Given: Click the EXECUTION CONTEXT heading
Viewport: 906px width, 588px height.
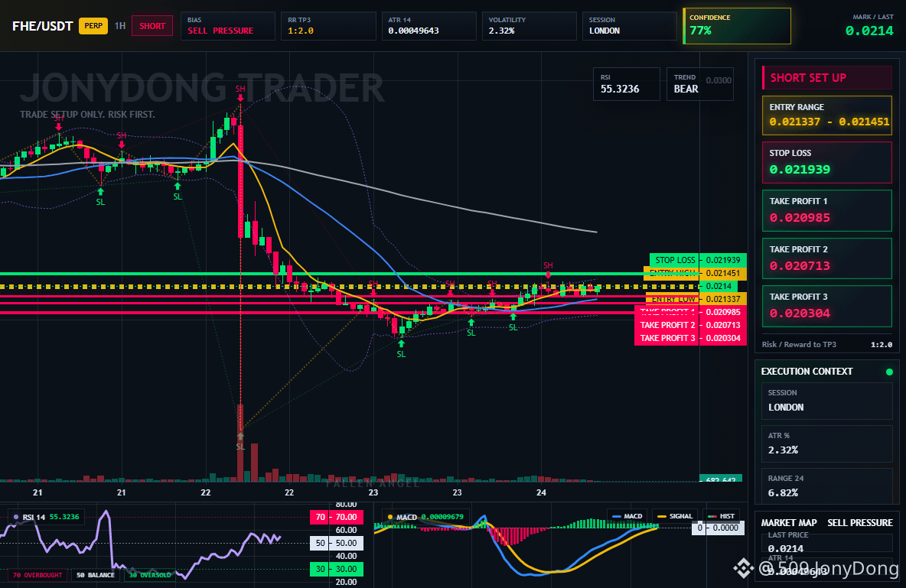Looking at the screenshot, I should coord(807,372).
